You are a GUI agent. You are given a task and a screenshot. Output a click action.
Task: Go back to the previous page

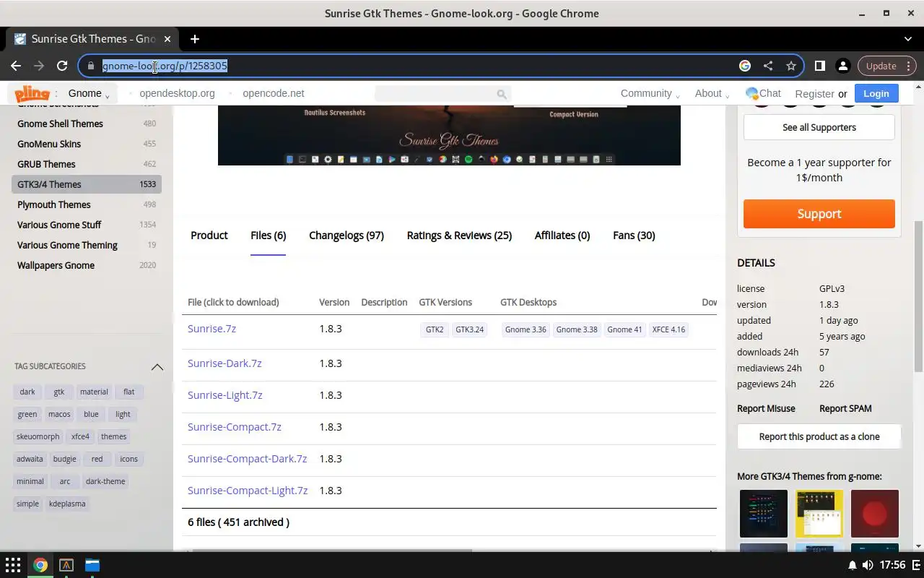pos(16,66)
